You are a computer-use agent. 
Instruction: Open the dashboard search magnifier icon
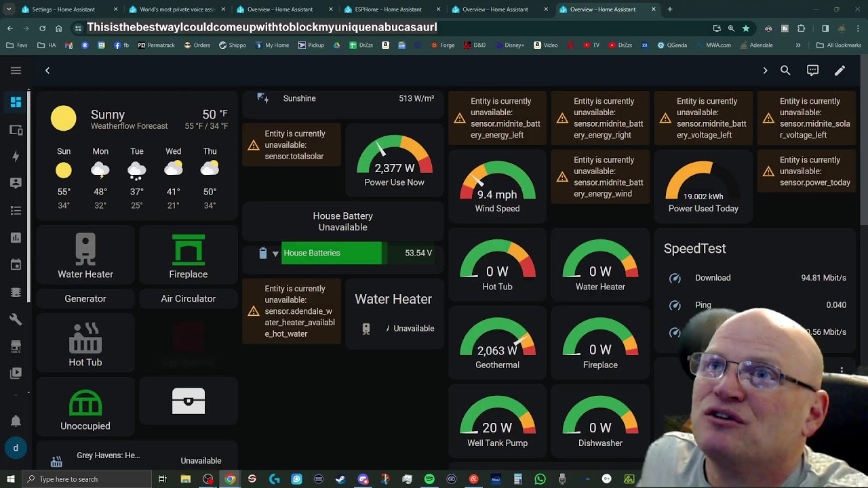(x=785, y=70)
